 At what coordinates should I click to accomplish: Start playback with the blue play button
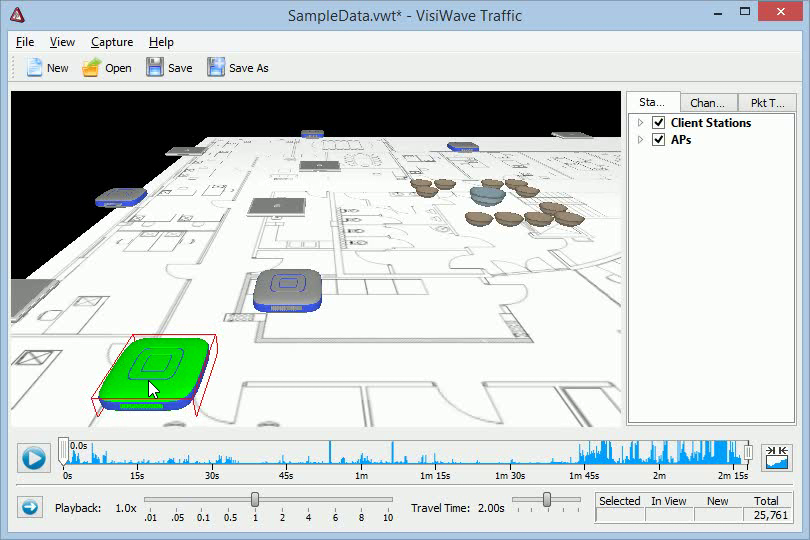(x=34, y=458)
